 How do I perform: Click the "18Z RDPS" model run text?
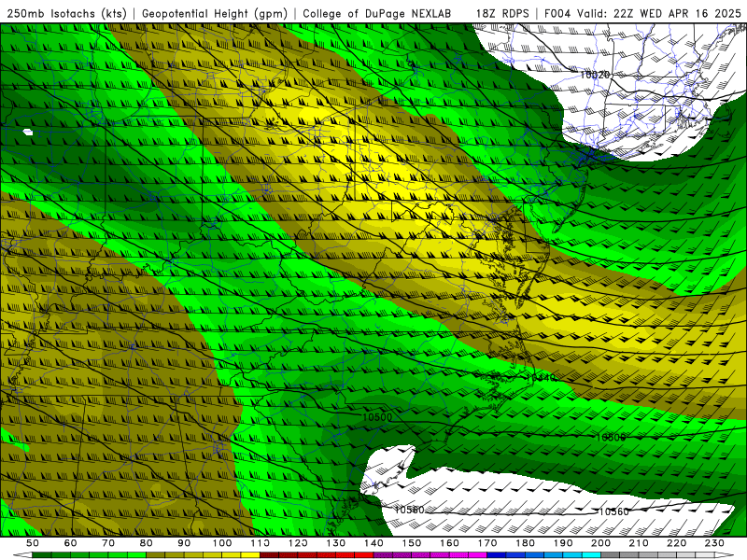(502, 13)
